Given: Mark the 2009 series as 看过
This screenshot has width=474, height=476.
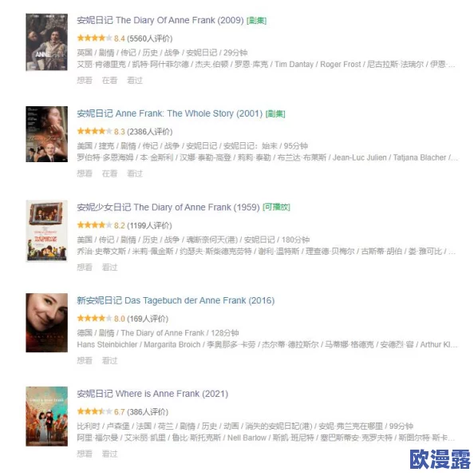Looking at the screenshot, I should click(134, 81).
